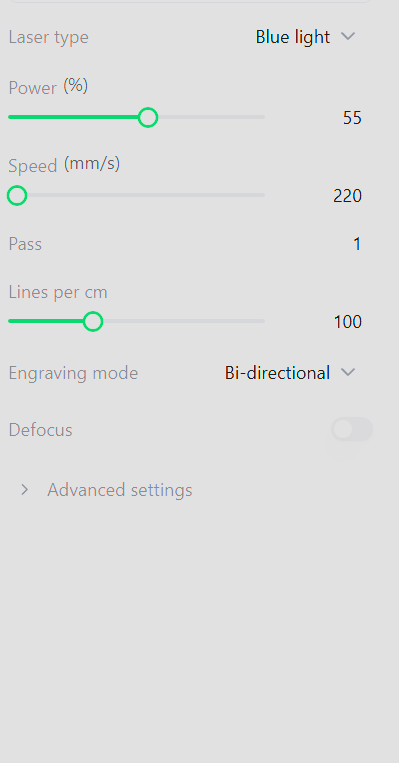
Task: Click the Lines per cm value 100
Action: [347, 322]
